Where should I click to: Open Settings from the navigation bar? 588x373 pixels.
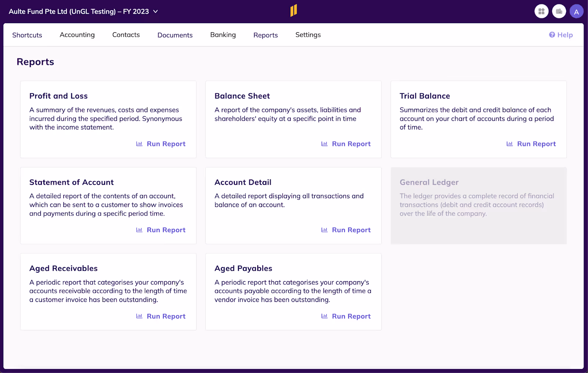308,35
